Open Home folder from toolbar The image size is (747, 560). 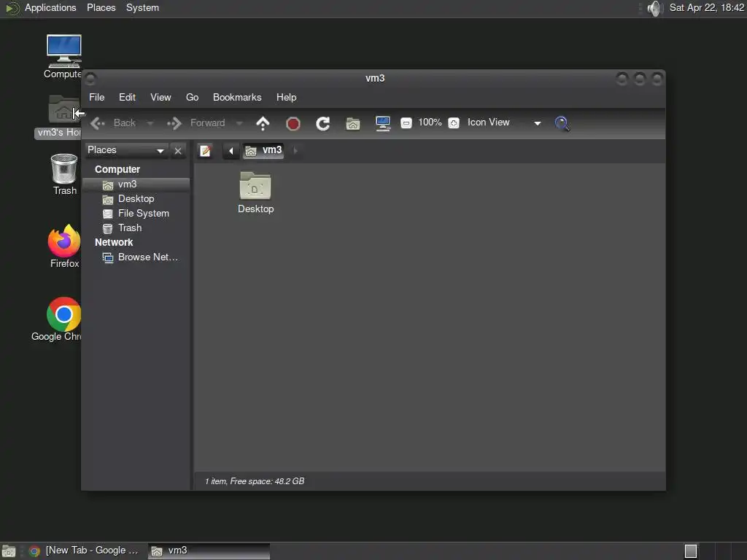[x=353, y=124]
